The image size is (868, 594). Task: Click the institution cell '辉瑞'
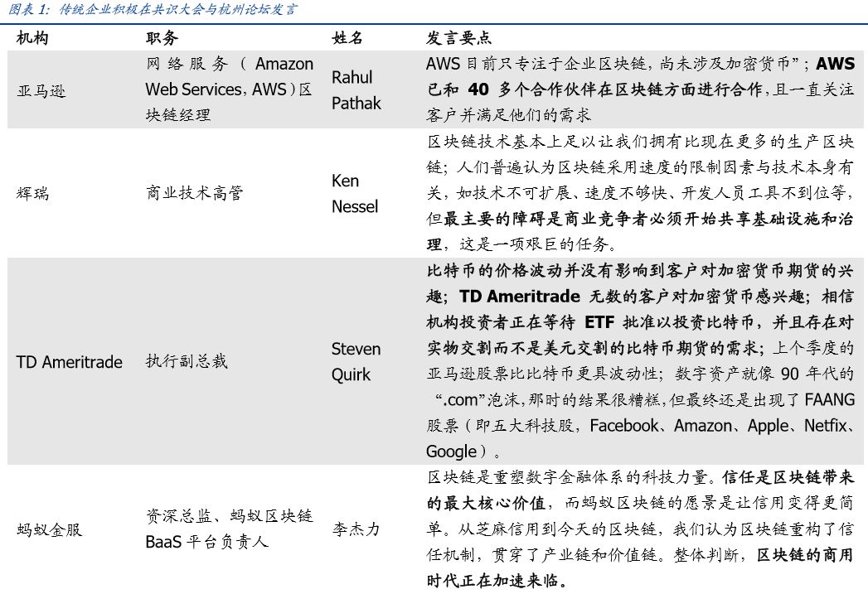(32, 193)
